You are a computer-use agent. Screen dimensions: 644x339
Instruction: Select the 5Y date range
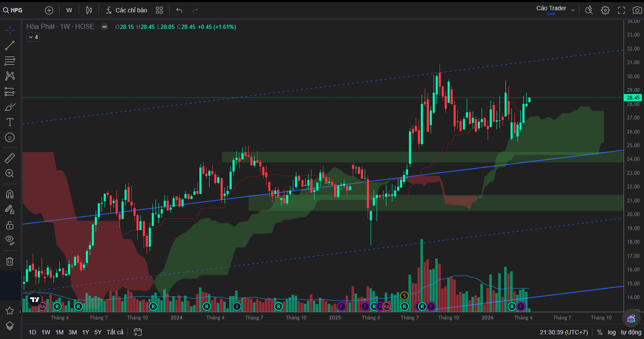coord(98,332)
